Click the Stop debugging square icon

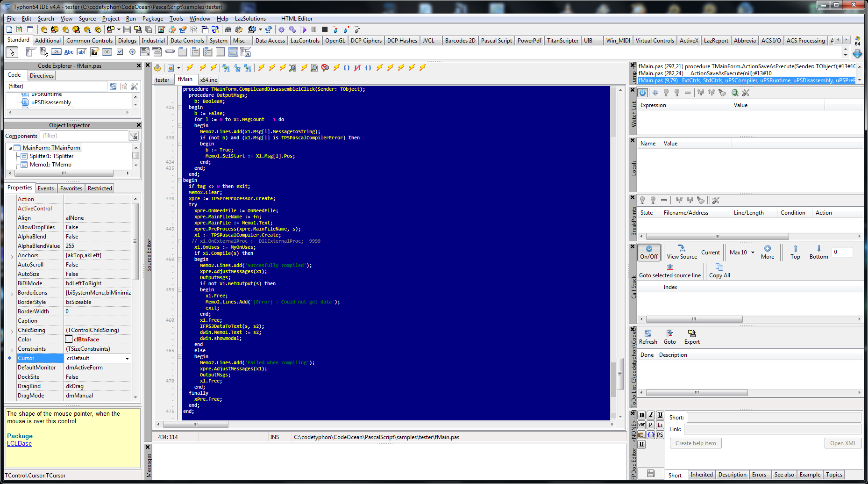pos(325,29)
